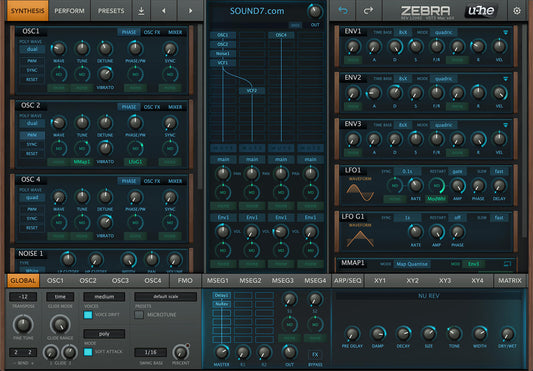Click the MMAP1 editor icon
Screen dimensions: 533x371
click(507, 264)
